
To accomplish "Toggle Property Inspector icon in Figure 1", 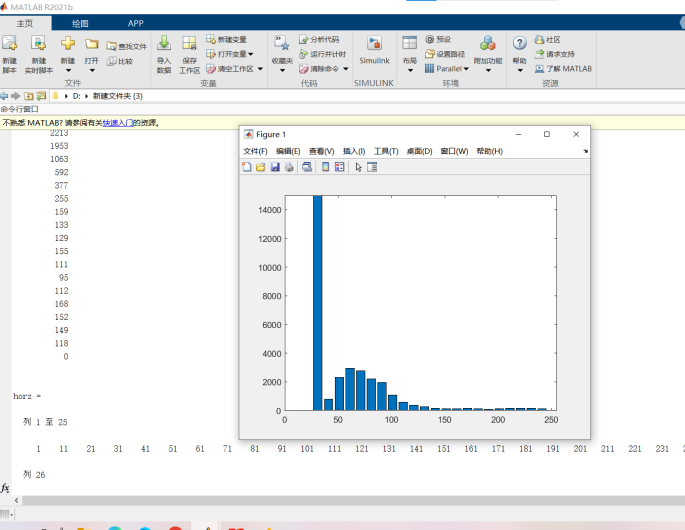I will (x=372, y=167).
